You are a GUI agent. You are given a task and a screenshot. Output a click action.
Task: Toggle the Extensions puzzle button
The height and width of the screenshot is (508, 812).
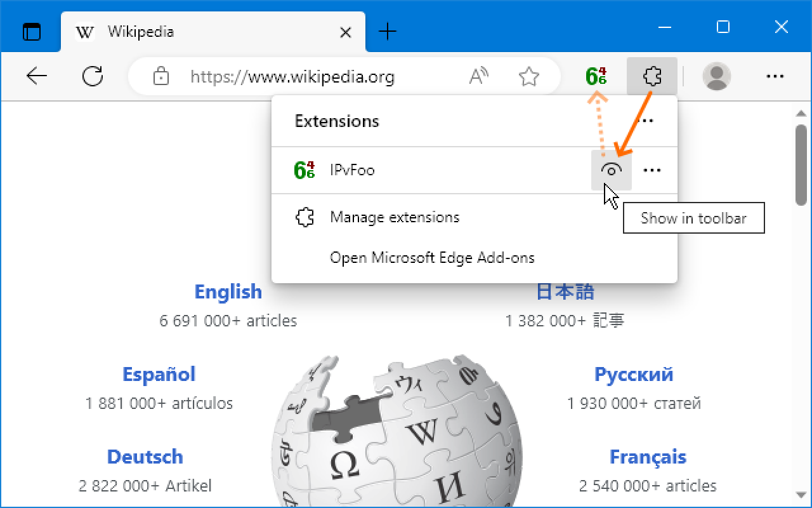(652, 77)
